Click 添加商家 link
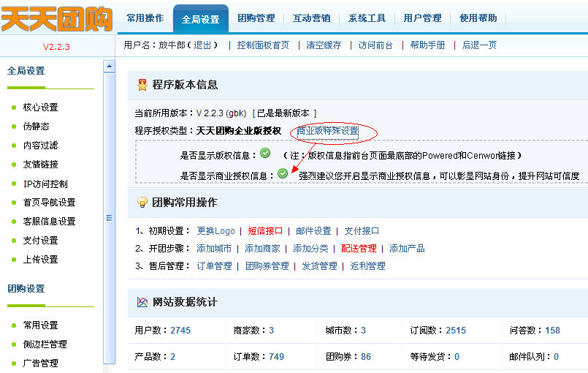Screen dimensions: 588x373 point(262,249)
